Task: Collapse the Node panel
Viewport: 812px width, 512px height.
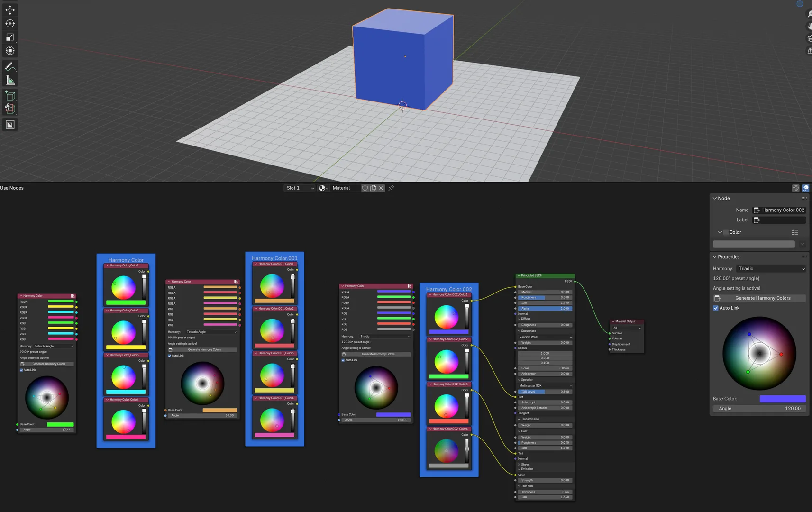Action: pyautogui.click(x=715, y=198)
